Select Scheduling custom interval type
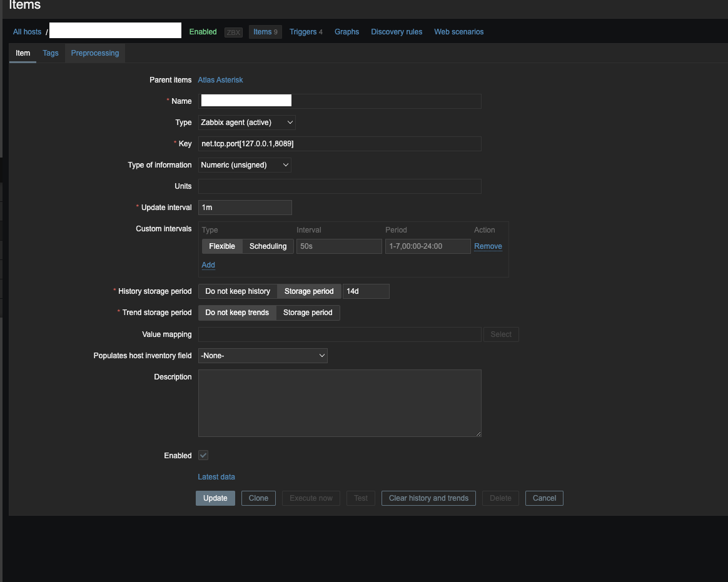Image resolution: width=728 pixels, height=582 pixels. pos(268,246)
